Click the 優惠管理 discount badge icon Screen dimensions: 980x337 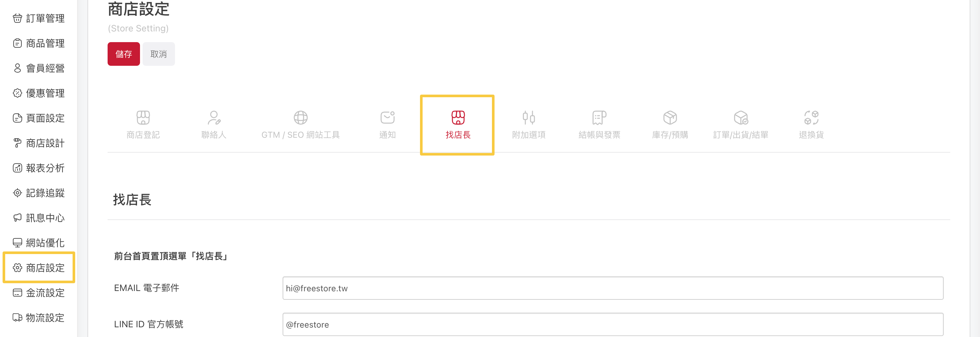[x=17, y=93]
